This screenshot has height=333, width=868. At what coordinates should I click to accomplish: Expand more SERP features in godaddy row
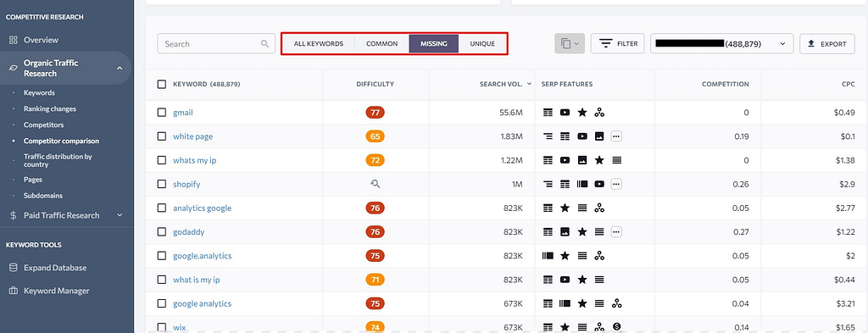point(616,232)
